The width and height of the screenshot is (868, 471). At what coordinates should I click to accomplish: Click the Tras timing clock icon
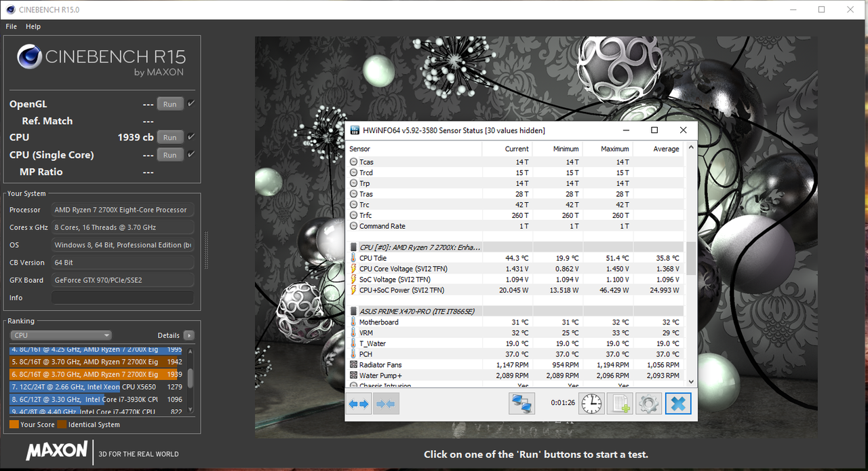353,194
